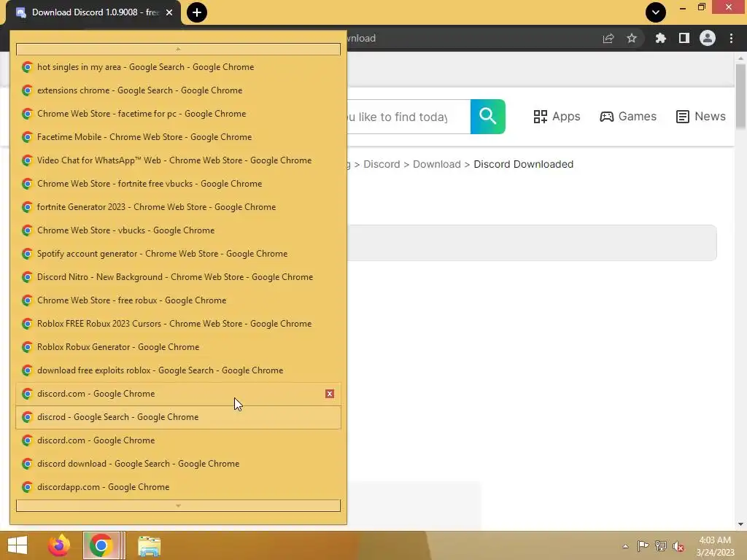Image resolution: width=747 pixels, height=560 pixels.
Task: Click the teal search button
Action: point(488,117)
